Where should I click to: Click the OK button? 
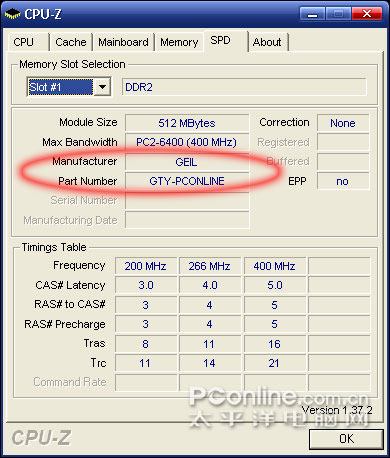tap(346, 439)
